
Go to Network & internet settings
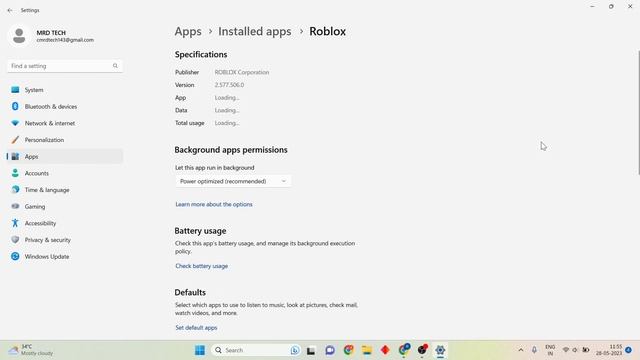point(65,123)
